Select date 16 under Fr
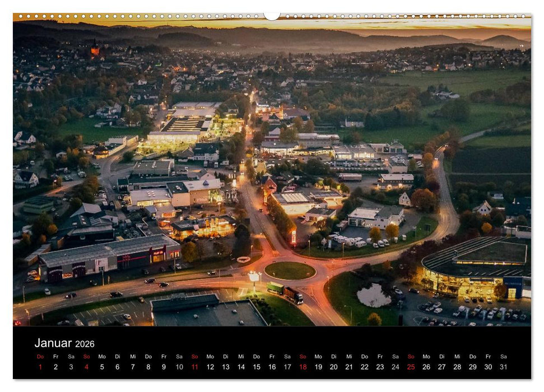Screen dimensions: 544x392 pyautogui.click(x=272, y=367)
